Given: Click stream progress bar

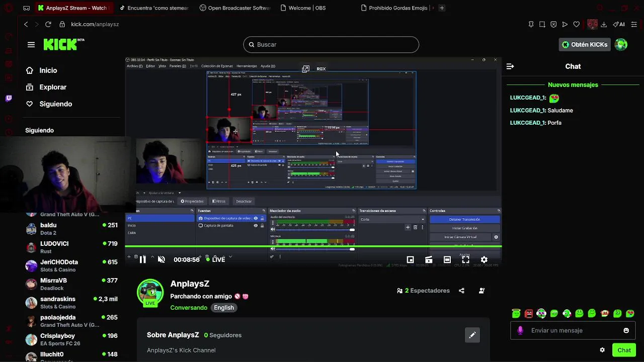Looking at the screenshot, I should [x=313, y=246].
